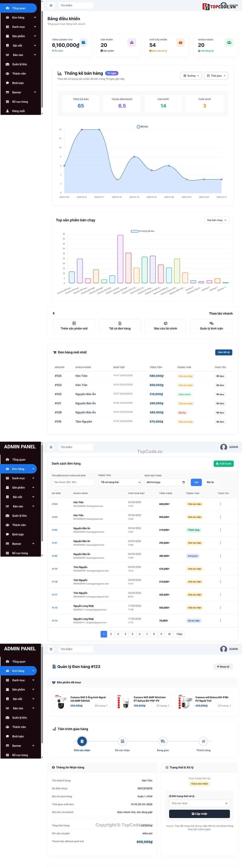Click the cubes icon in Sản phẩm card
The width and height of the screenshot is (242, 868).
pos(132,42)
